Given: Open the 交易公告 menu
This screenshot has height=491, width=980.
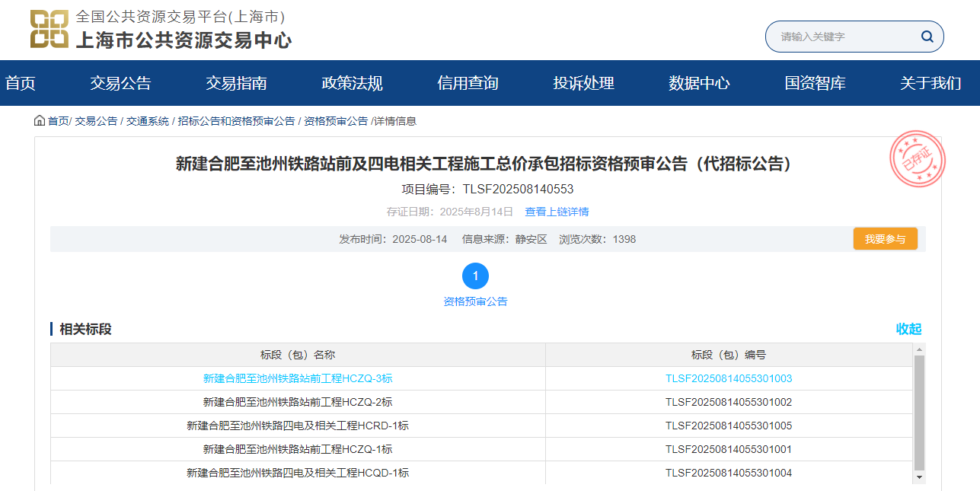Looking at the screenshot, I should pos(120,83).
